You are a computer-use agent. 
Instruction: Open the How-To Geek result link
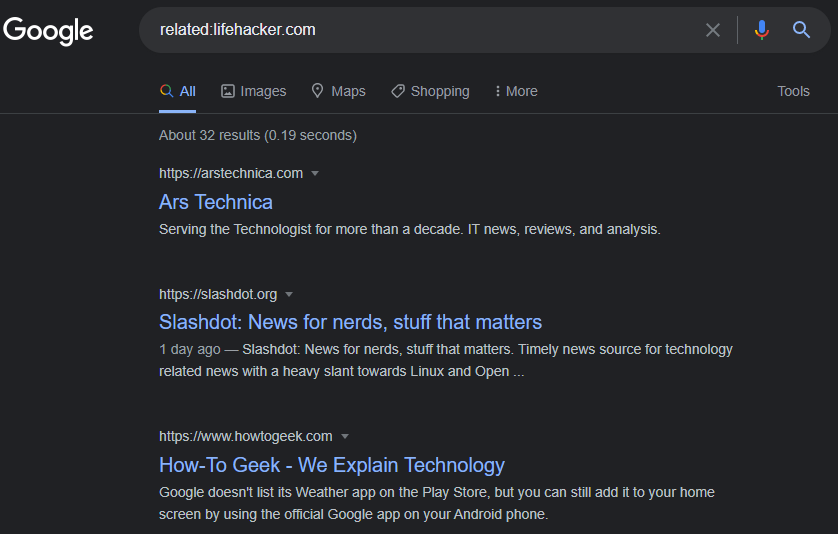click(332, 466)
